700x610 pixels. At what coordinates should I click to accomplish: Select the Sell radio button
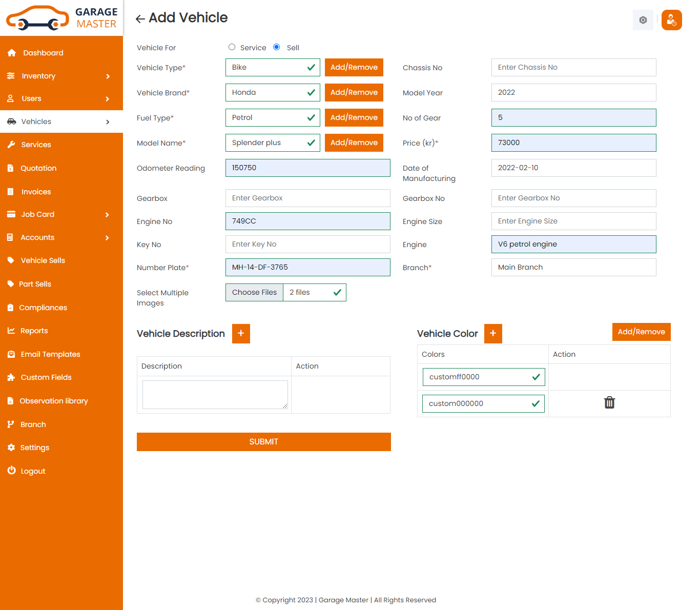277,47
